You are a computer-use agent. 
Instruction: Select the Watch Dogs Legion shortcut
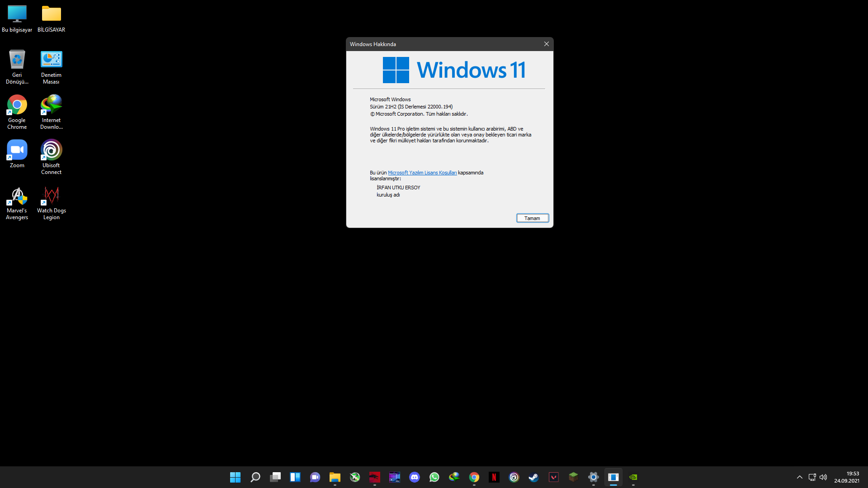pos(51,202)
